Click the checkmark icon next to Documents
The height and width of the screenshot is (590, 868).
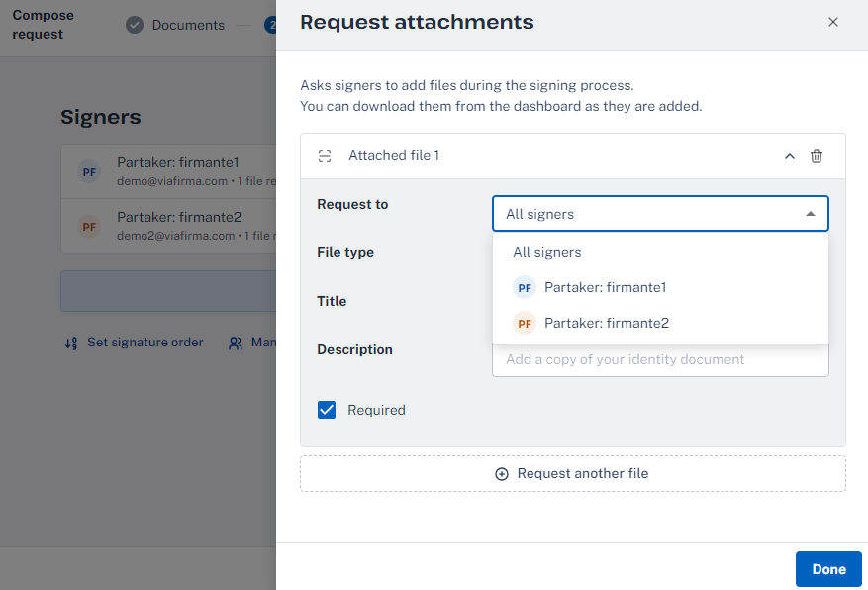tap(135, 25)
